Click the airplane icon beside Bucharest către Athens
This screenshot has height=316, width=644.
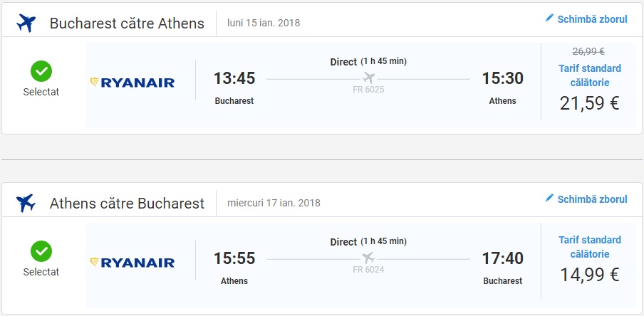point(26,23)
